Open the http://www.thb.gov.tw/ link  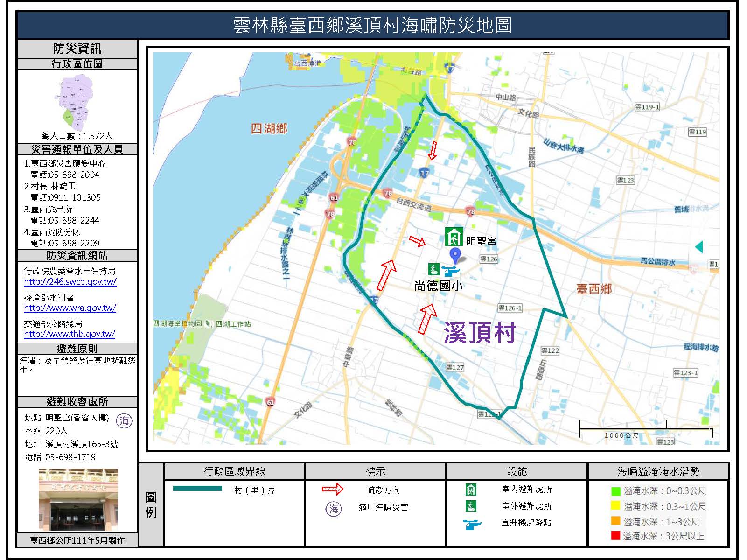(70, 334)
